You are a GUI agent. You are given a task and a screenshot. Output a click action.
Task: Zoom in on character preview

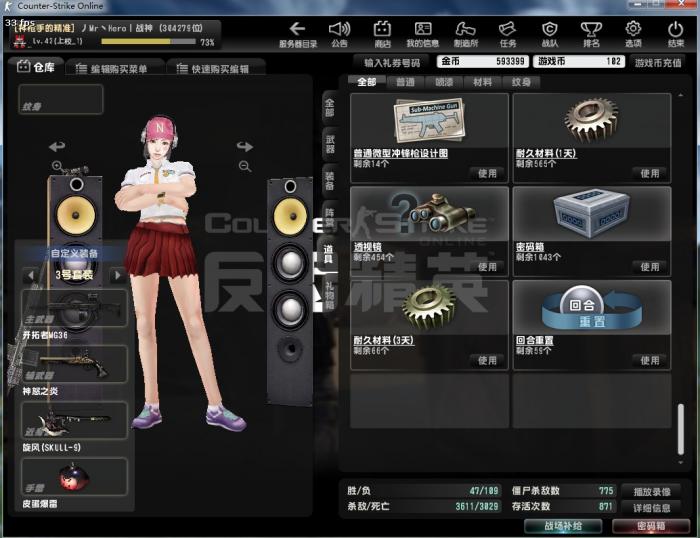point(57,166)
